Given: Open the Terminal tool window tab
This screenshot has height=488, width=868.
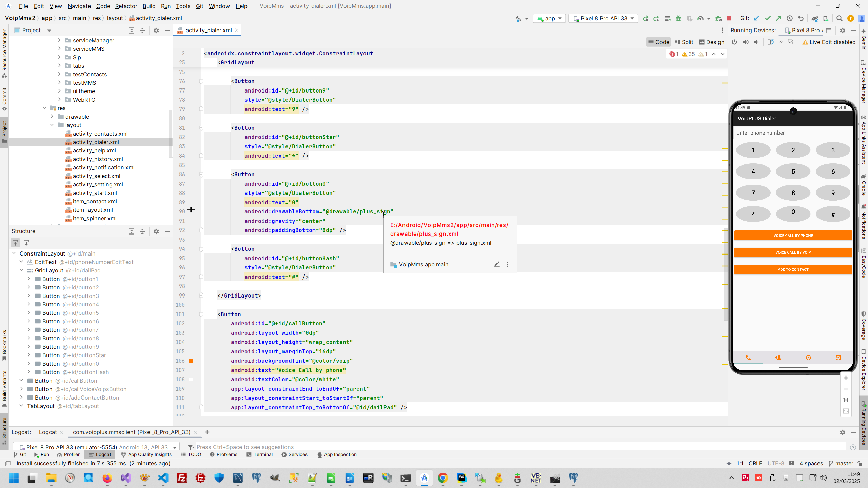Looking at the screenshot, I should pyautogui.click(x=260, y=454).
